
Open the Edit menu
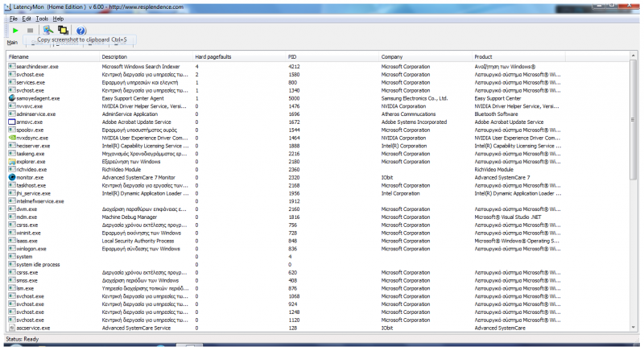pos(27,18)
